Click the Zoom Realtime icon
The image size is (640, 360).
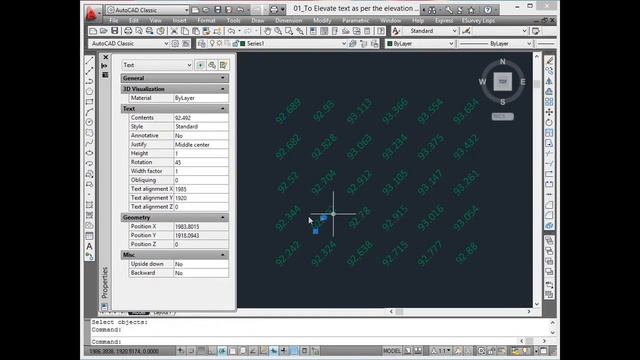point(278,31)
